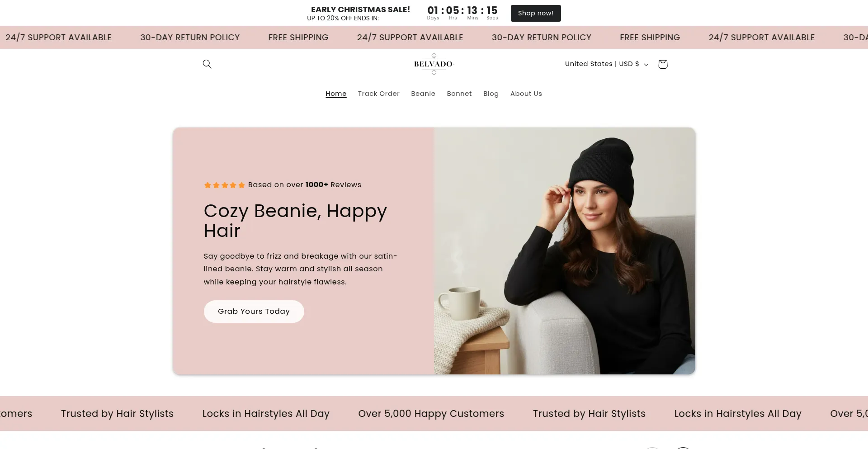
Task: Open the shopping cart bag icon
Action: pyautogui.click(x=663, y=64)
